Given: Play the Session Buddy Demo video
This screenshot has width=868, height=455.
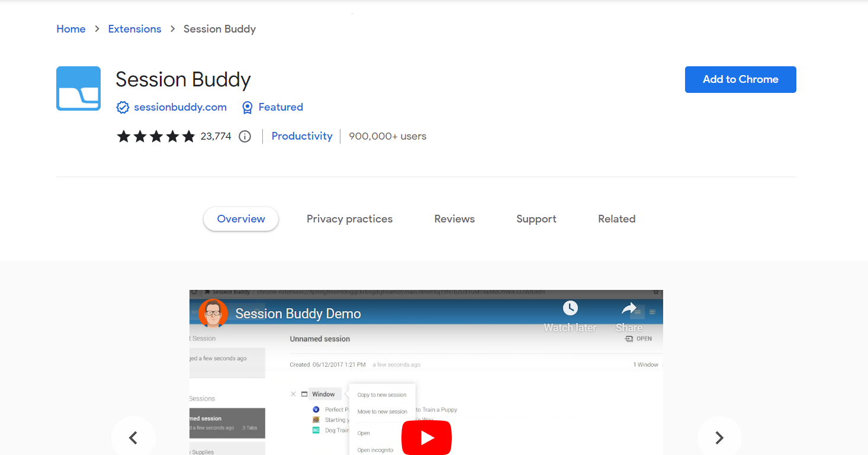Looking at the screenshot, I should point(426,437).
